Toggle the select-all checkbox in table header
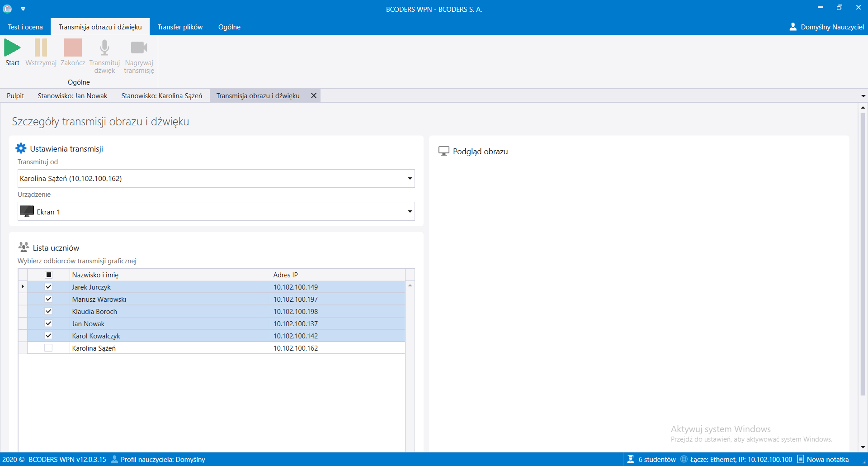 49,275
